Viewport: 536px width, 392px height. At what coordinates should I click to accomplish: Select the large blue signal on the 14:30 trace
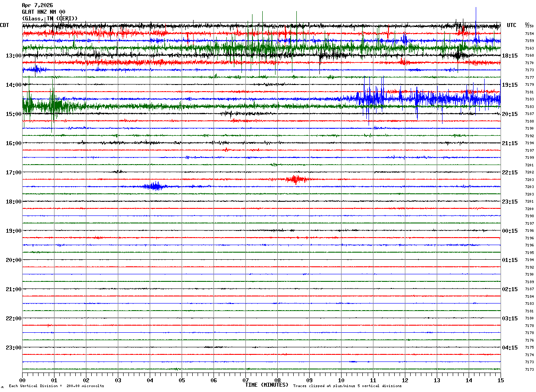pos(425,98)
